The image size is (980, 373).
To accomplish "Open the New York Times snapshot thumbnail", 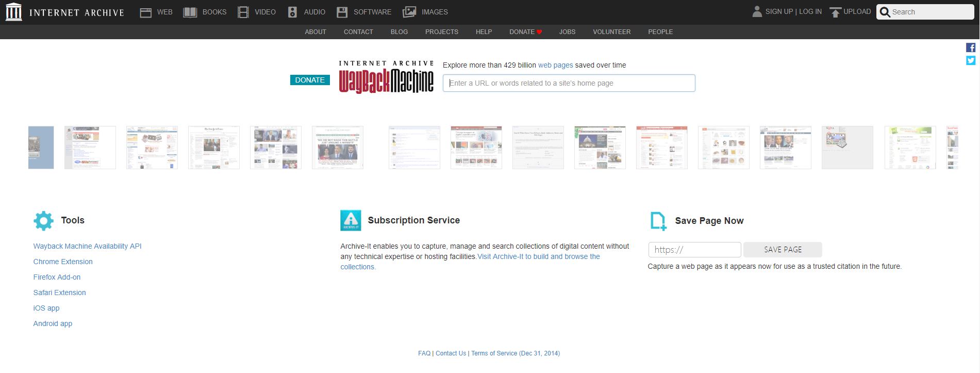I will [x=214, y=148].
